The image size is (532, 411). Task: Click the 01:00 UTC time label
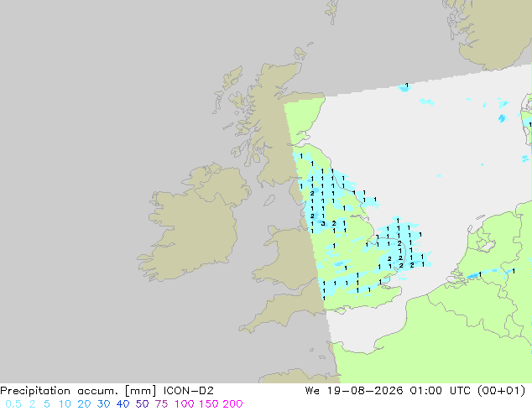(440, 391)
